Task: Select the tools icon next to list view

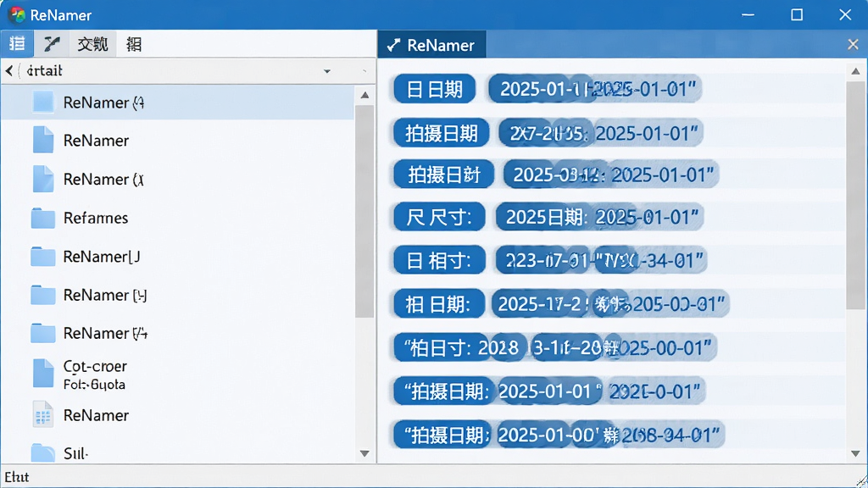Action: click(52, 44)
